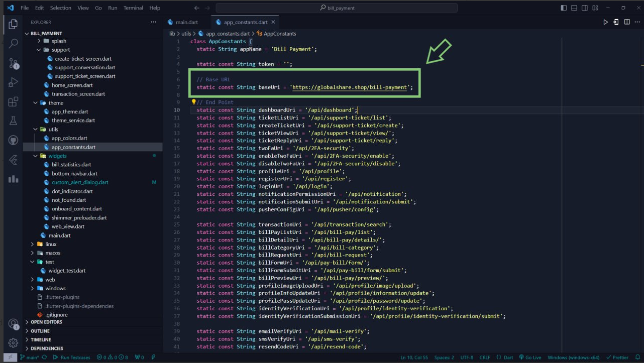Click the Run play button in editor toolbar
644x363 pixels.
[605, 22]
